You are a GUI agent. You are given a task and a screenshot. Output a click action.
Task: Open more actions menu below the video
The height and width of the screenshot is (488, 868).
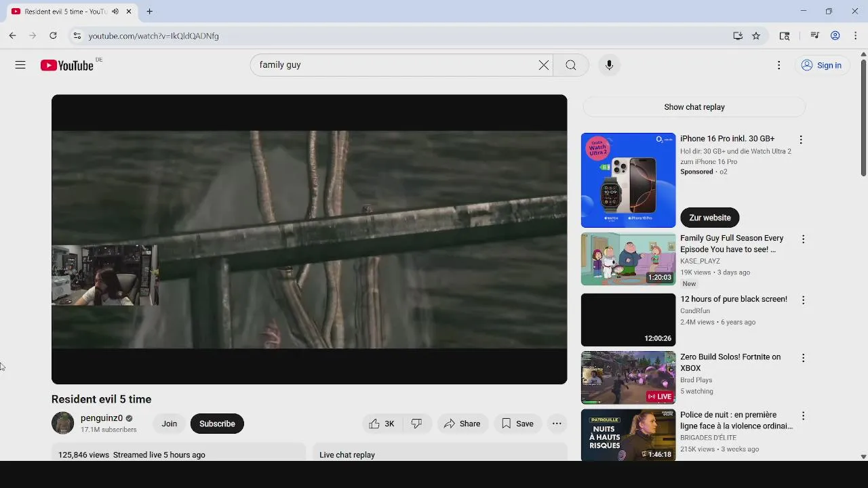(x=557, y=424)
